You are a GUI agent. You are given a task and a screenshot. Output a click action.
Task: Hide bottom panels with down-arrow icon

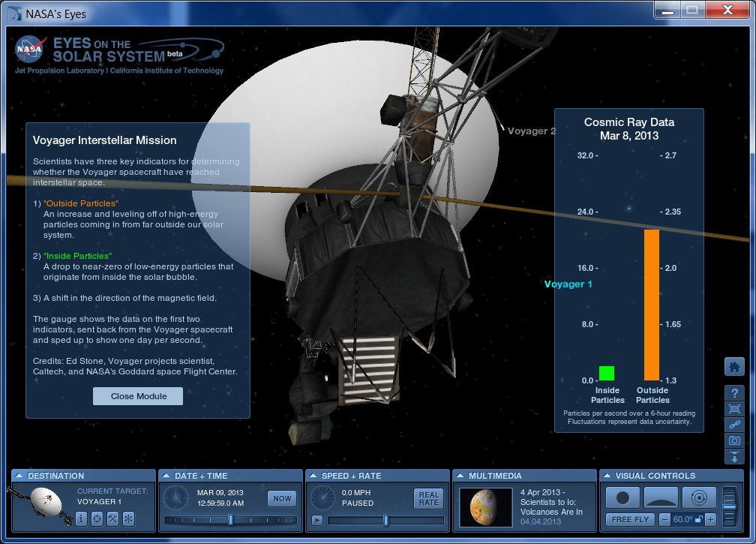pyautogui.click(x=734, y=457)
